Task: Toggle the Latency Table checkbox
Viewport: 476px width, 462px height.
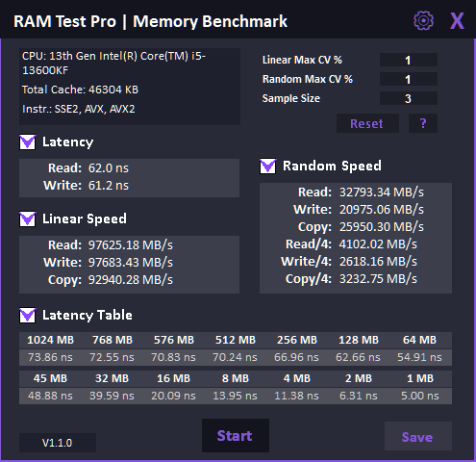Action: click(28, 316)
